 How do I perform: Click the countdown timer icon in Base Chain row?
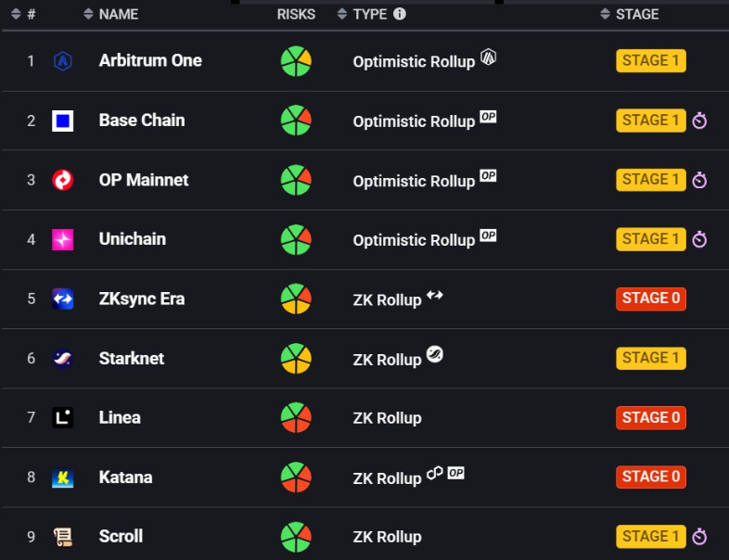click(x=699, y=121)
